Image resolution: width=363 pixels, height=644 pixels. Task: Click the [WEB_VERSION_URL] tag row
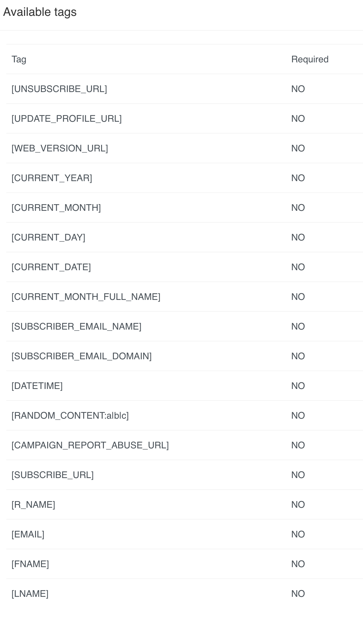[x=60, y=148]
